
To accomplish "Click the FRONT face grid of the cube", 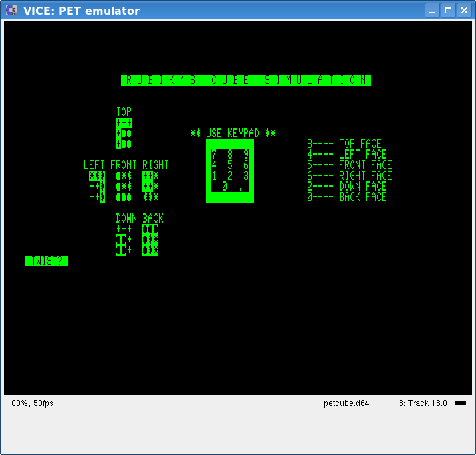I will (124, 187).
